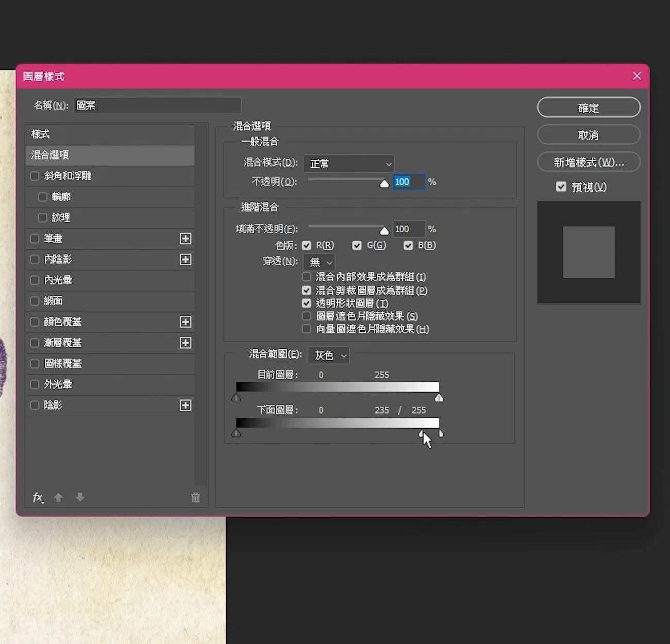670x644 pixels.
Task: Click the 不透明 slider handle
Action: coord(384,183)
